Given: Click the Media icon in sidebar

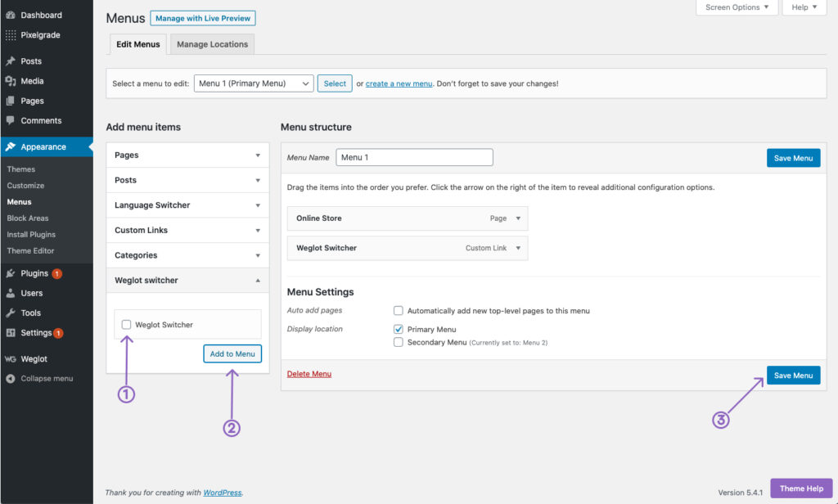Looking at the screenshot, I should [10, 81].
